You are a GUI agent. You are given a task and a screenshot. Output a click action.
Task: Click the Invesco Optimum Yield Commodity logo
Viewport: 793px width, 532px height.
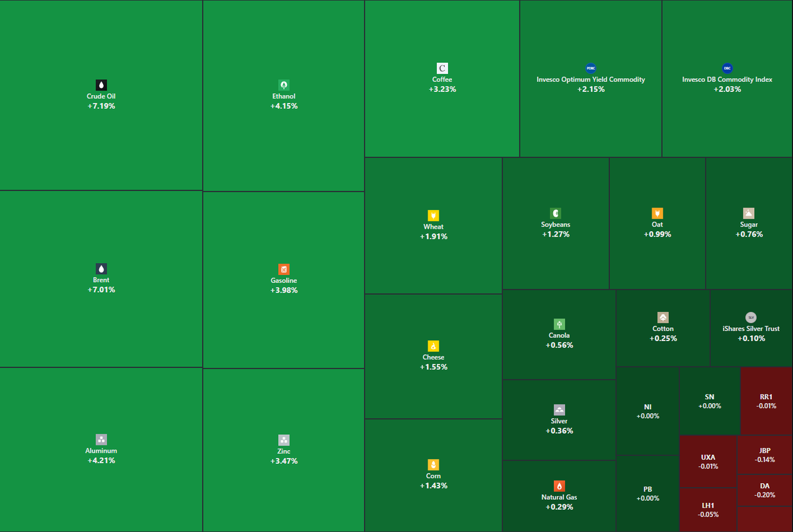591,68
